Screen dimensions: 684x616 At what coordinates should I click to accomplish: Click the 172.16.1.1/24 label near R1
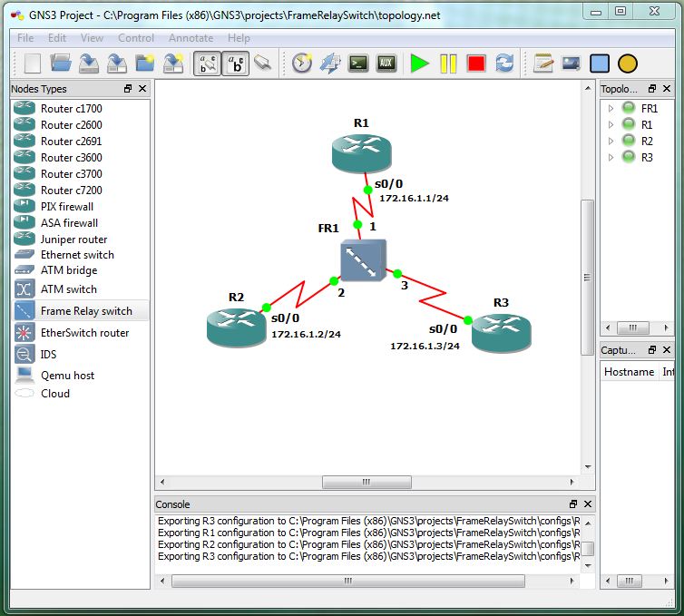pyautogui.click(x=414, y=198)
